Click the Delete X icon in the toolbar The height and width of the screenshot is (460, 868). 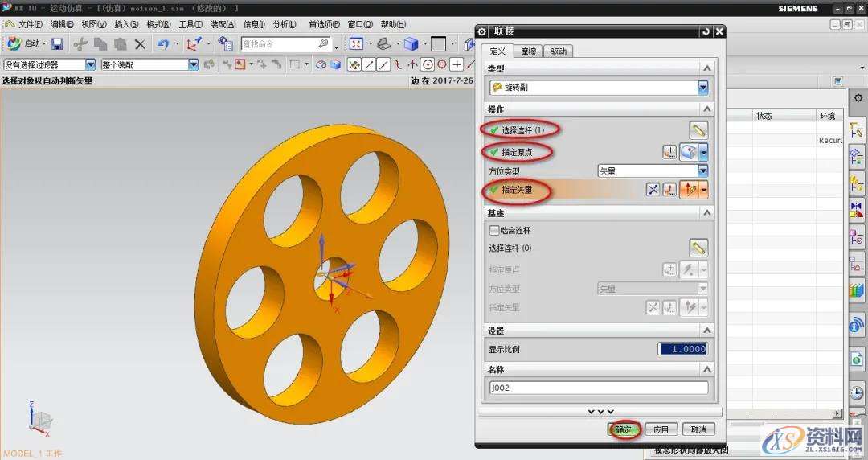pos(140,43)
